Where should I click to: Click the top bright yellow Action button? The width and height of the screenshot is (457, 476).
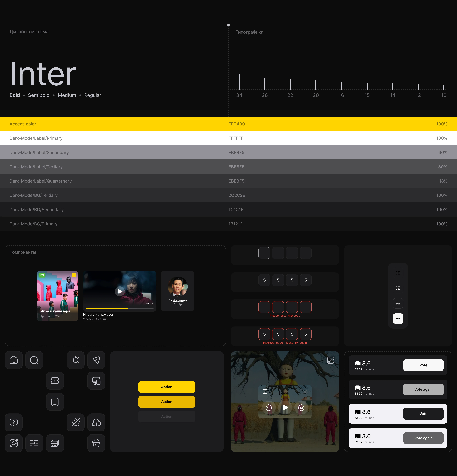(x=167, y=387)
